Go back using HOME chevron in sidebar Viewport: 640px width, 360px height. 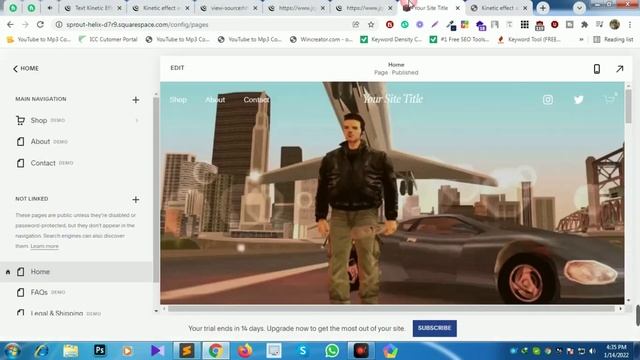pyautogui.click(x=25, y=69)
